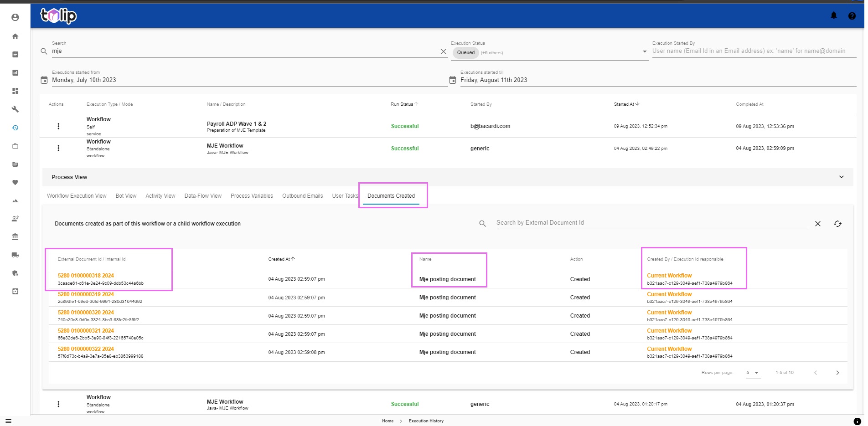
Task: Open the wrench tools icon in sidebar
Action: click(15, 109)
